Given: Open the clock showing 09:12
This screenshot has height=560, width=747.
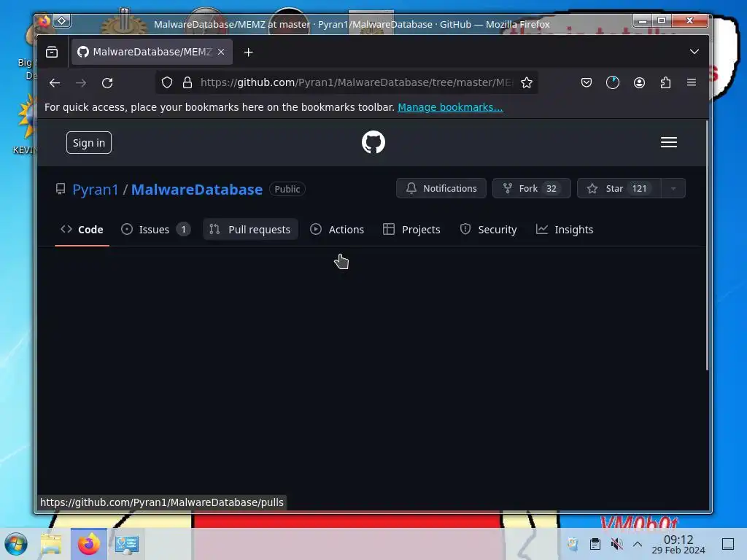Looking at the screenshot, I should click(x=678, y=544).
